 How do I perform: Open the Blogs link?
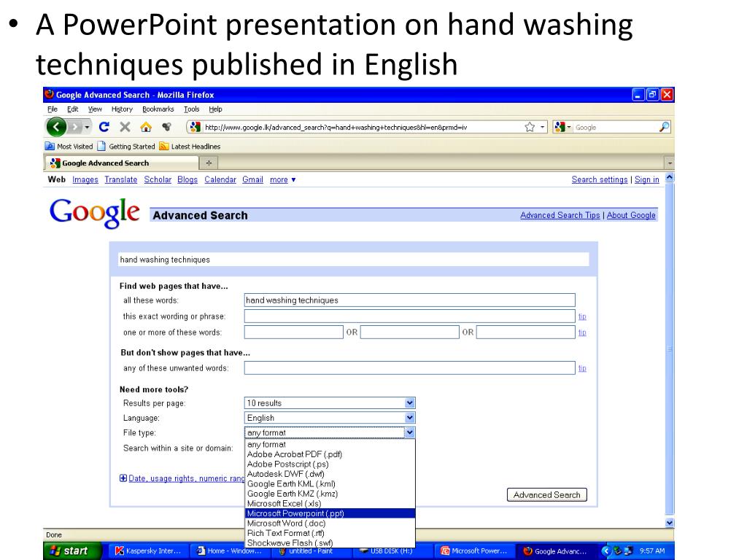click(x=187, y=179)
